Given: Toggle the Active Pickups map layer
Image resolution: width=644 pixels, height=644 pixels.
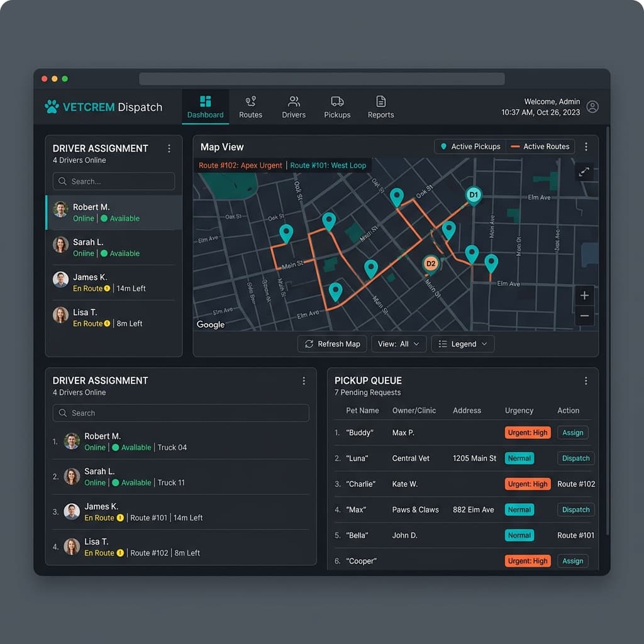Looking at the screenshot, I should (x=470, y=147).
